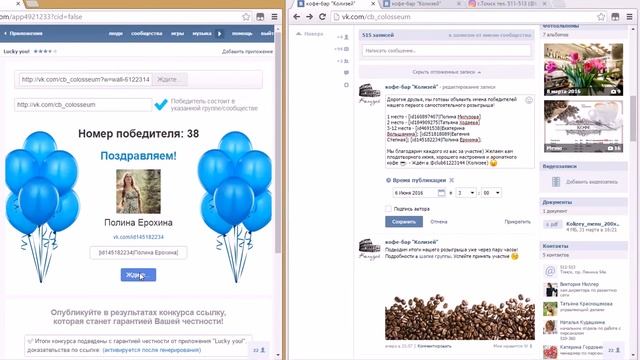Open музыка in VK header menu

click(202, 33)
